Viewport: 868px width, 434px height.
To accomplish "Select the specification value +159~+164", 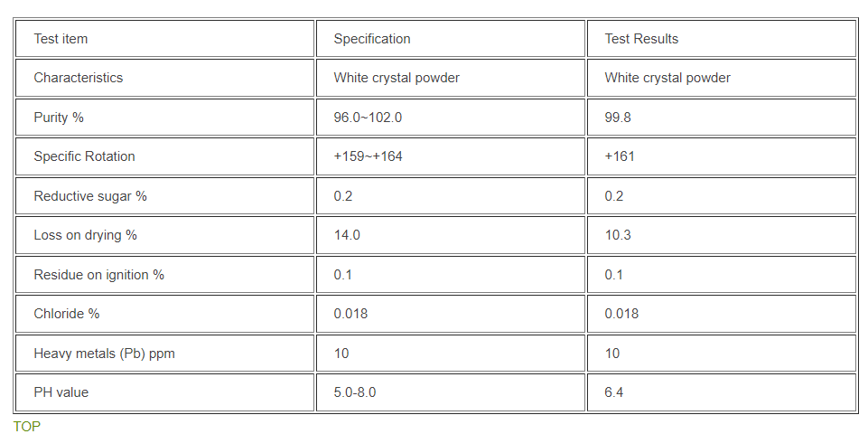I will pyautogui.click(x=368, y=156).
